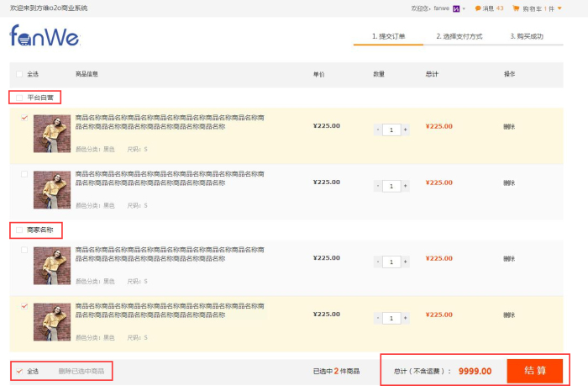Tick the 商家名称 group checkbox
This screenshot has width=588, height=386.
point(19,230)
